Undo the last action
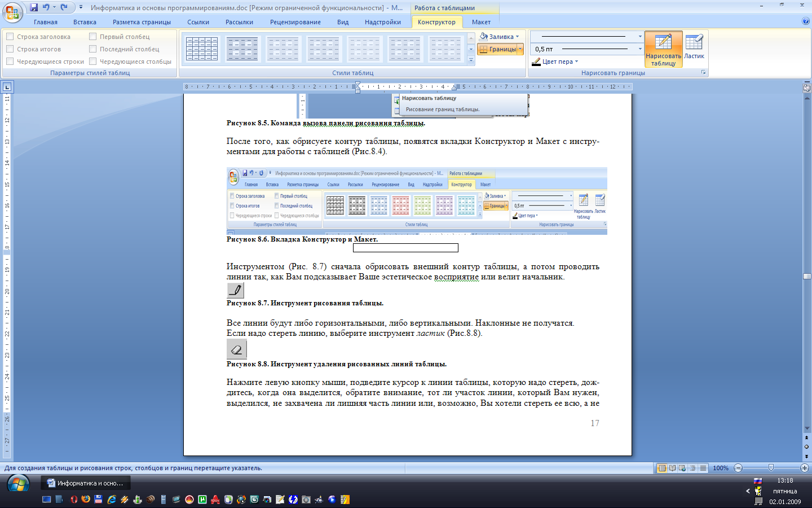 click(46, 7)
